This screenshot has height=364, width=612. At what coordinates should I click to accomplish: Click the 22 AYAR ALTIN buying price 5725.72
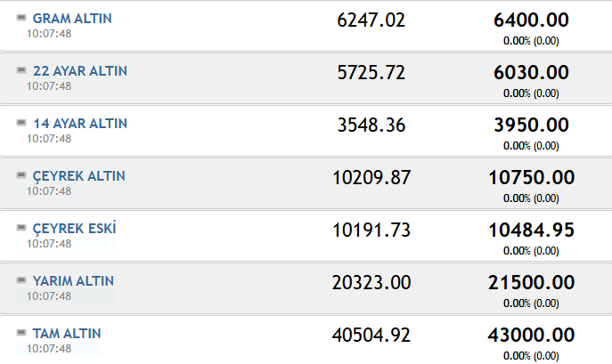[x=371, y=73]
